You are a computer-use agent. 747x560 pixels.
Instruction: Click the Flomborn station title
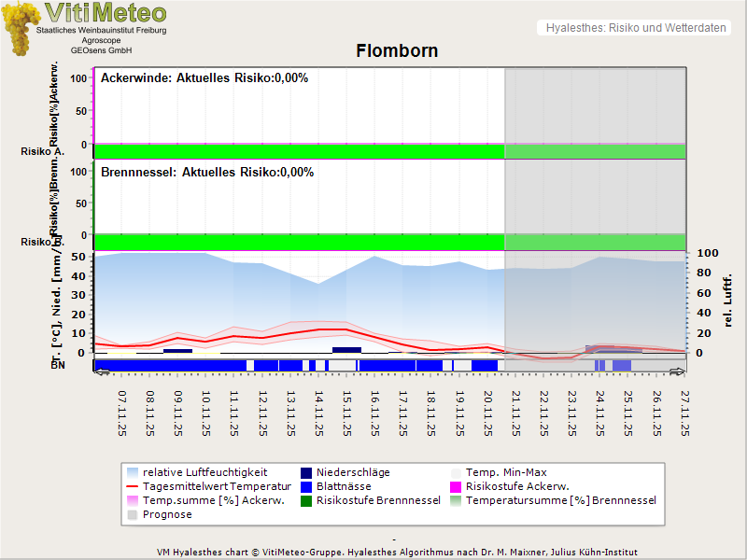point(397,51)
